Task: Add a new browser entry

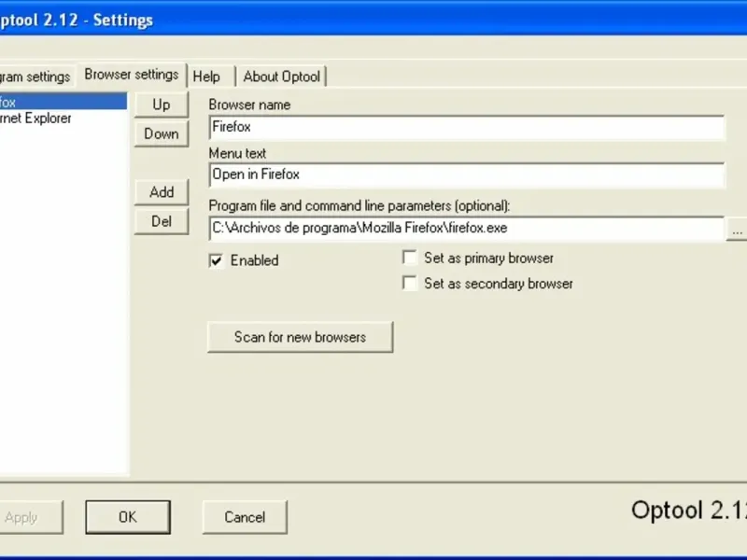Action: (x=162, y=191)
